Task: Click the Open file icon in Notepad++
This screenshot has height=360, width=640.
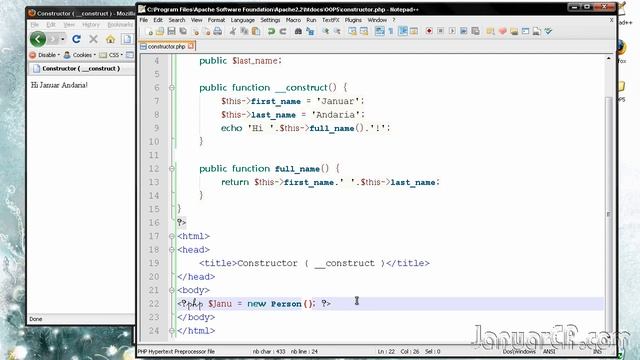Action: pyautogui.click(x=160, y=31)
